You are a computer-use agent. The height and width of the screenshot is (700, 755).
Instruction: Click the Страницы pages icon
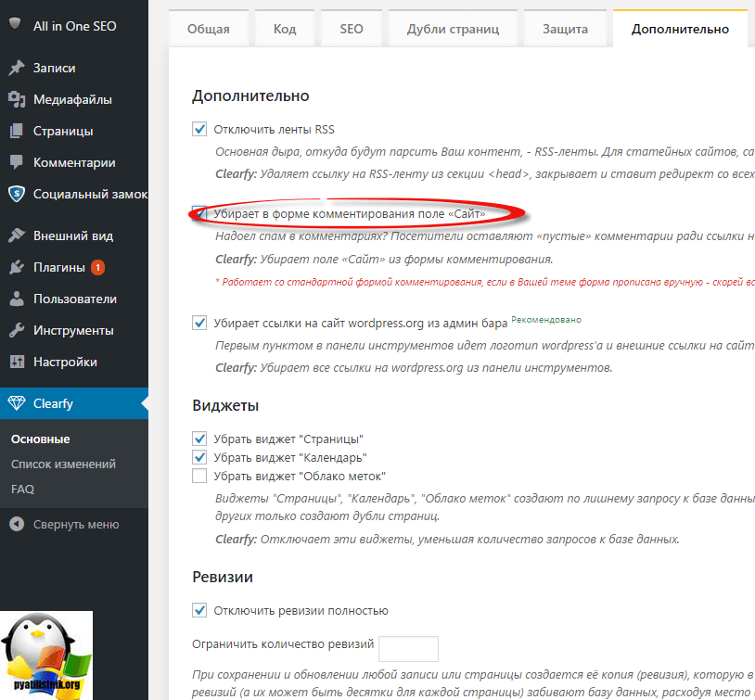[x=17, y=131]
